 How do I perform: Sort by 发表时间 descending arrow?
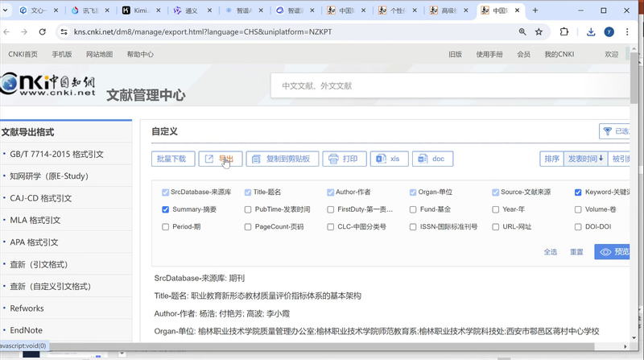click(584, 159)
